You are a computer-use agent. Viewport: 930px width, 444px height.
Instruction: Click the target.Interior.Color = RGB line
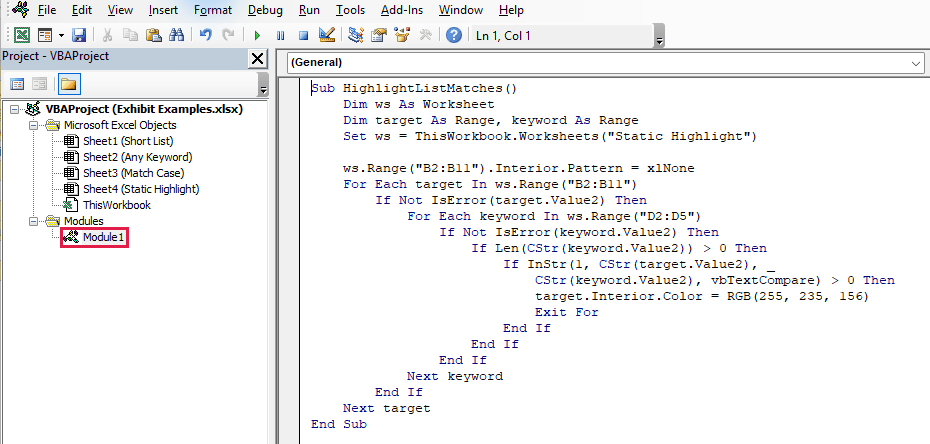(702, 296)
